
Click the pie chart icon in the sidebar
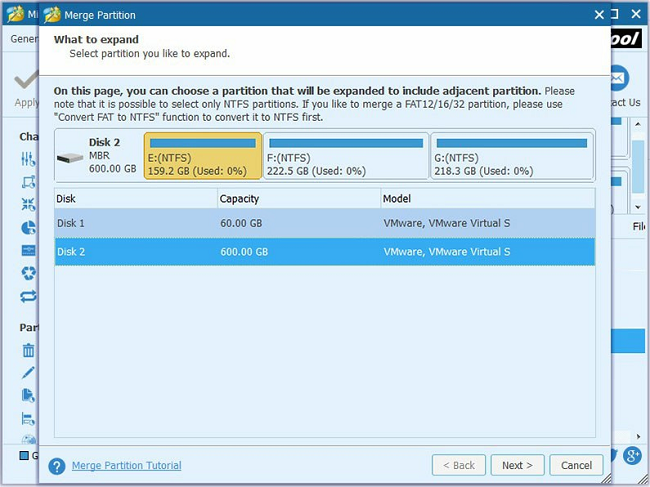click(28, 228)
